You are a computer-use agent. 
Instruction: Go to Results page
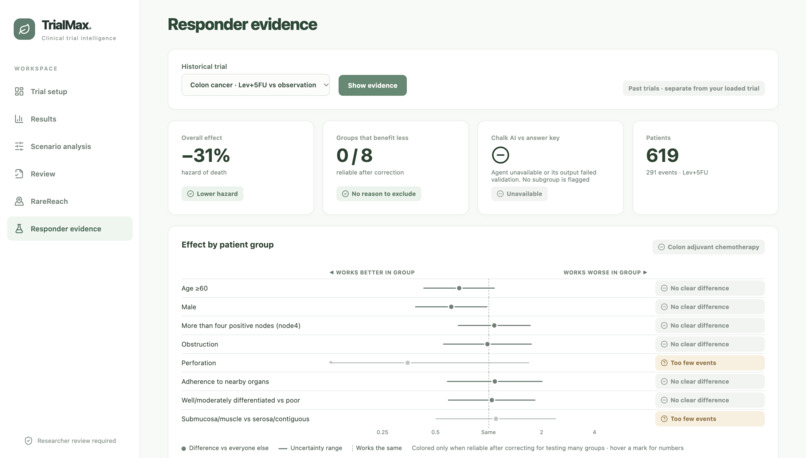coord(70,119)
